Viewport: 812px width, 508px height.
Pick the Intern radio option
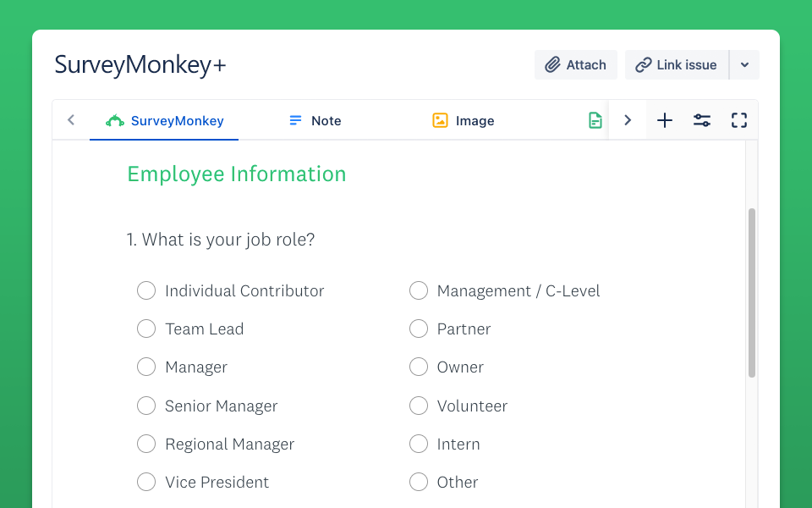point(419,444)
